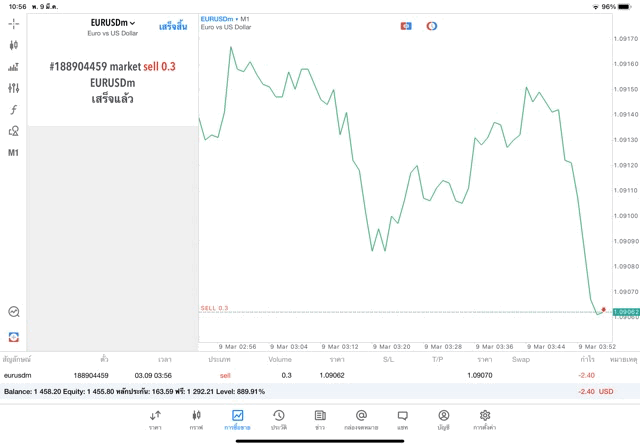Image resolution: width=640 pixels, height=447 pixels.
Task: Tap the 9 Mar 03:52 time axis label
Action: (597, 347)
